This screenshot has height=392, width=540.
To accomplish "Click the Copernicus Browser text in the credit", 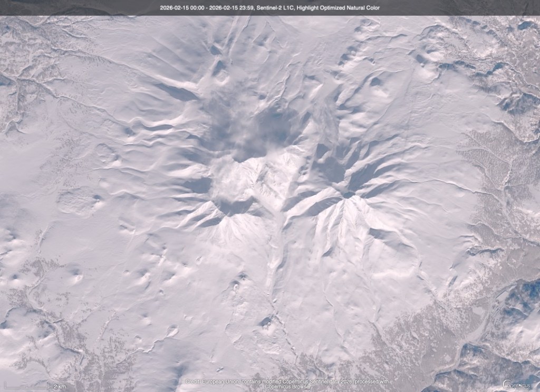I will coord(288,386).
